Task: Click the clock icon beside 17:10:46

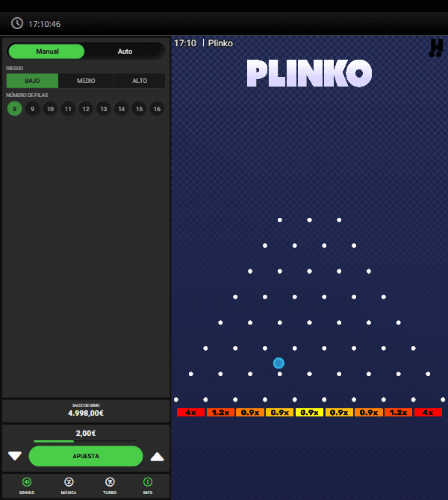Action: pos(17,23)
